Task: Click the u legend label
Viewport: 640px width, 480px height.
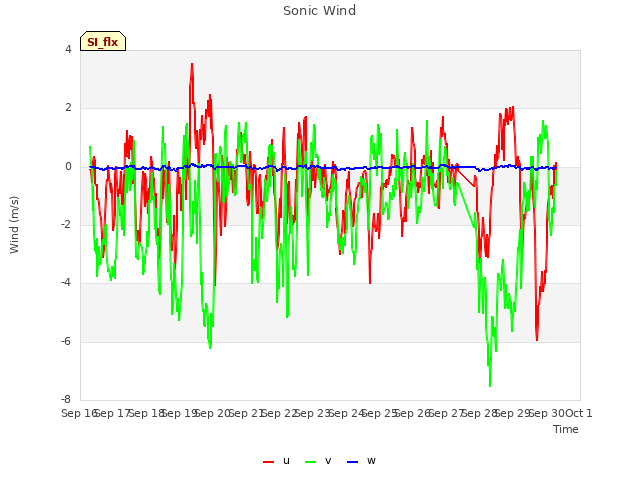Action: click(x=286, y=461)
